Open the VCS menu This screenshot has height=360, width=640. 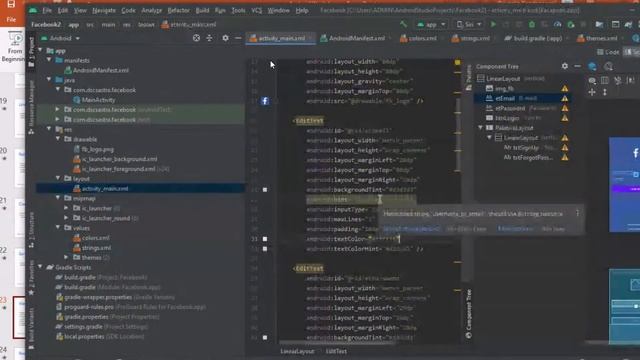tap(256, 10)
